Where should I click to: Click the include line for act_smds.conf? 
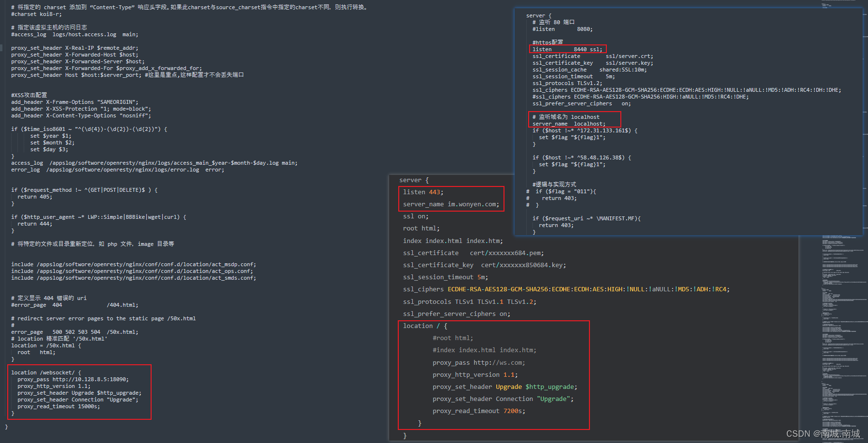tap(134, 278)
